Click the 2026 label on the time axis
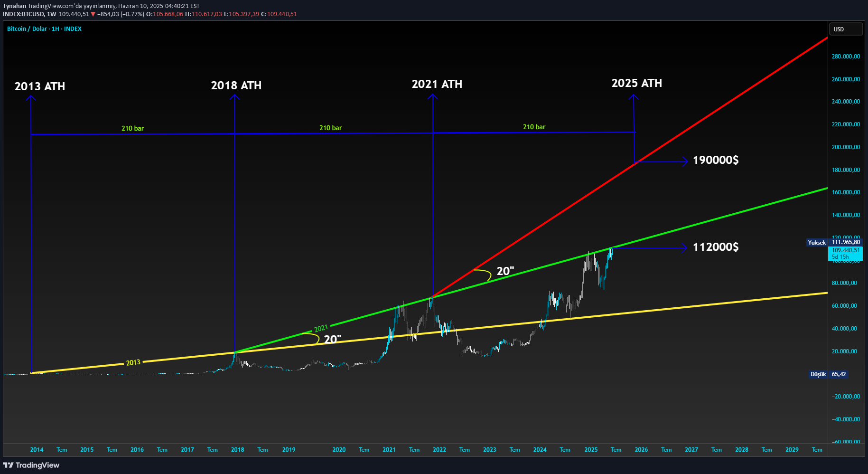The image size is (868, 474). [x=641, y=450]
